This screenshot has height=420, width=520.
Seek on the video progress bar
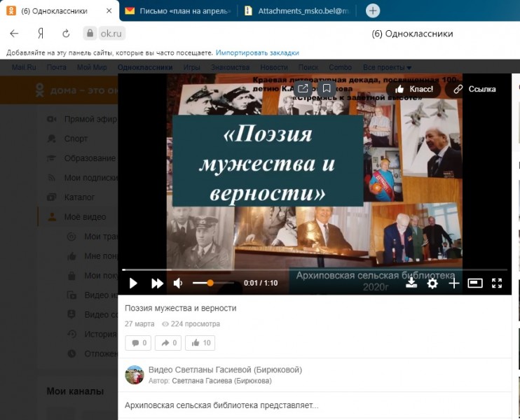(x=315, y=270)
